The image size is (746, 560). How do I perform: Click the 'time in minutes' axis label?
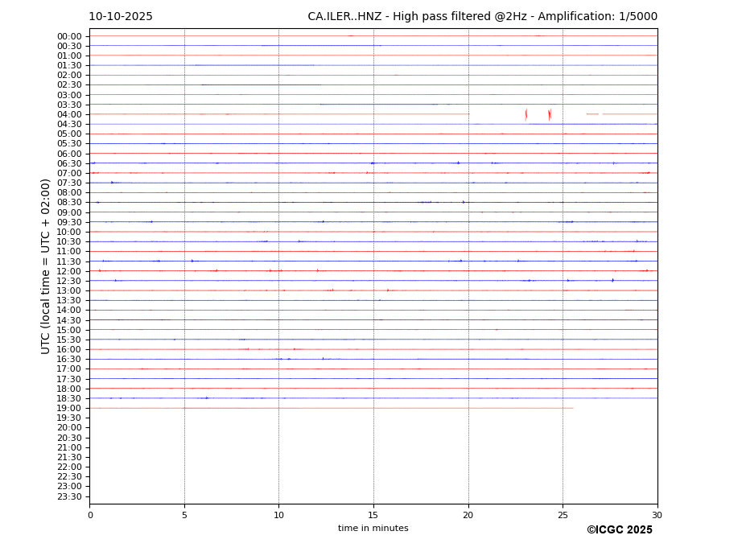click(373, 529)
